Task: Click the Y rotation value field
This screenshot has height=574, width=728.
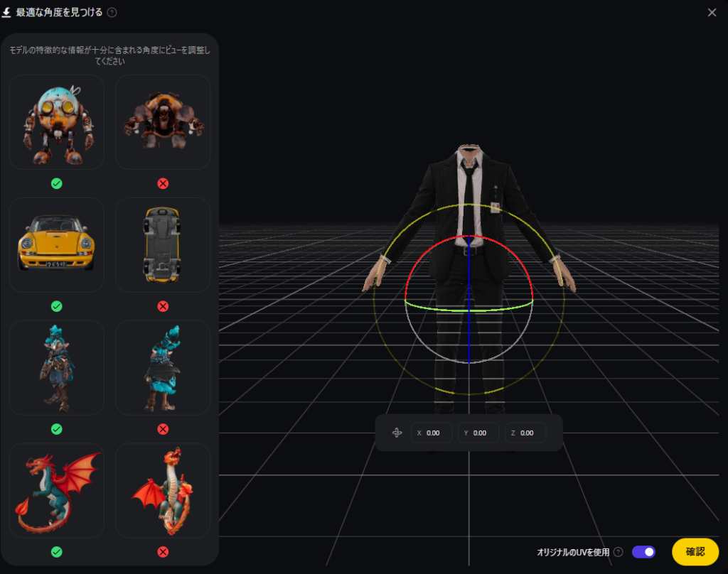Action: (x=479, y=433)
